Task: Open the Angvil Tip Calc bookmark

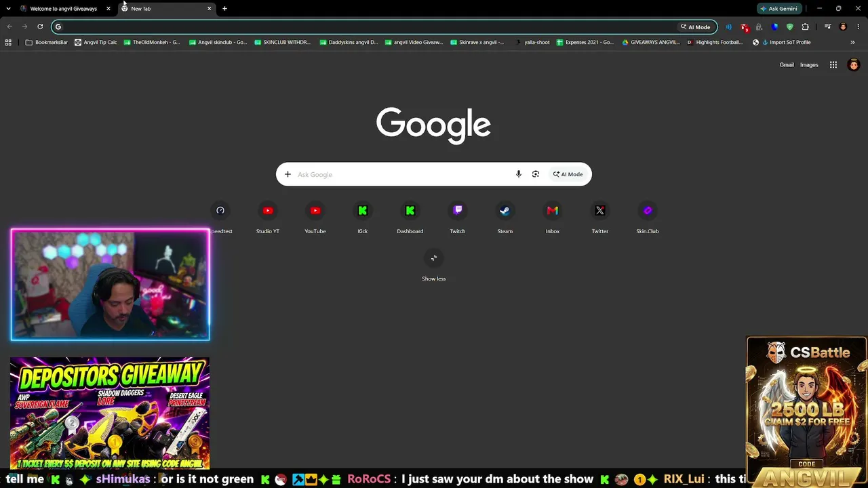Action: pyautogui.click(x=96, y=42)
